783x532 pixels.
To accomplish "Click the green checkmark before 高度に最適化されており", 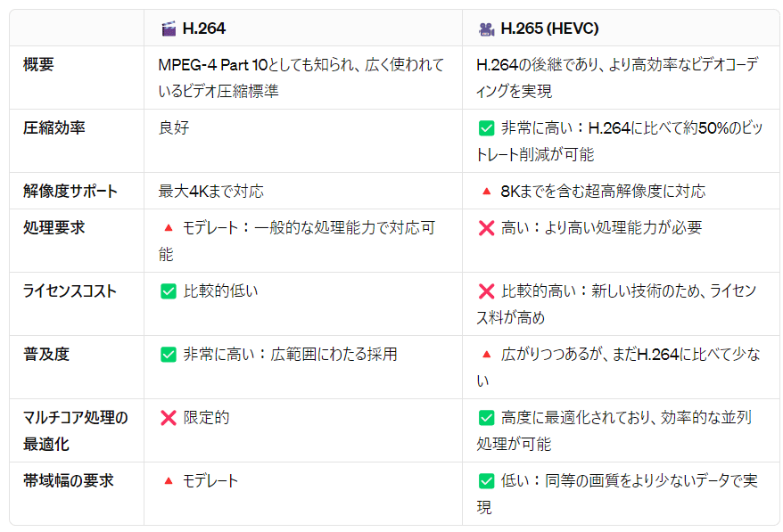I will tap(486, 418).
